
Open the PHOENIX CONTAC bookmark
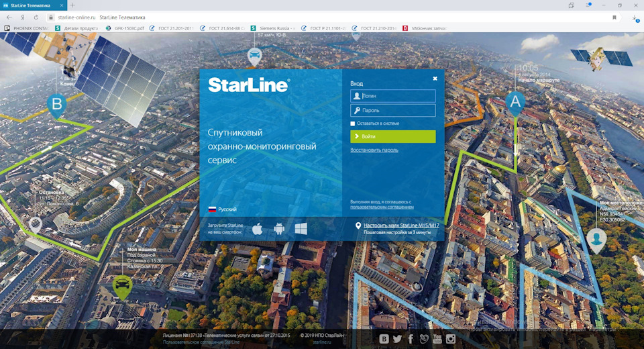(x=27, y=28)
